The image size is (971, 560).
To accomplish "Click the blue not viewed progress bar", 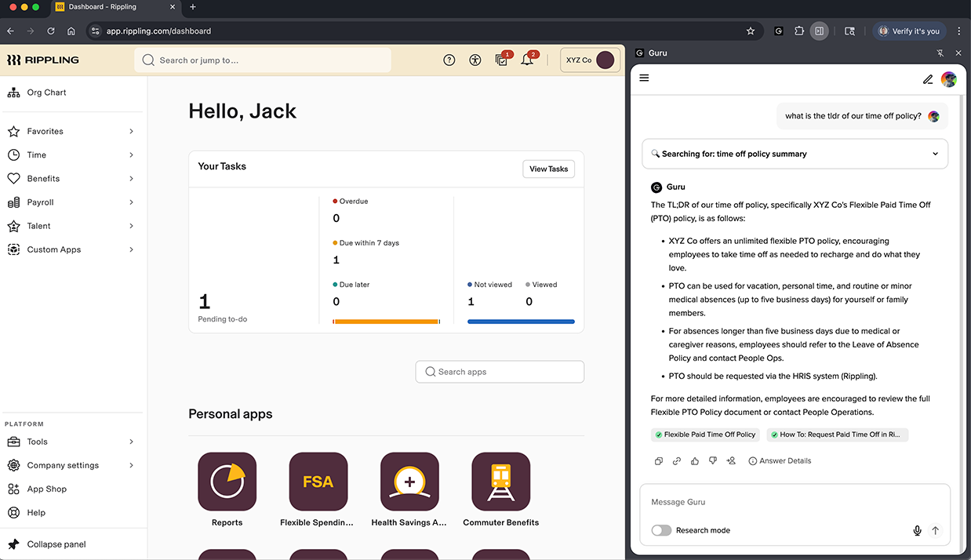I will [x=521, y=322].
